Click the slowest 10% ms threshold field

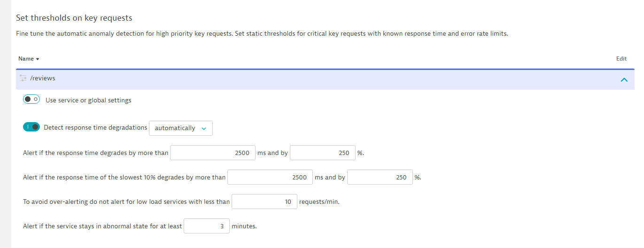[x=270, y=177]
